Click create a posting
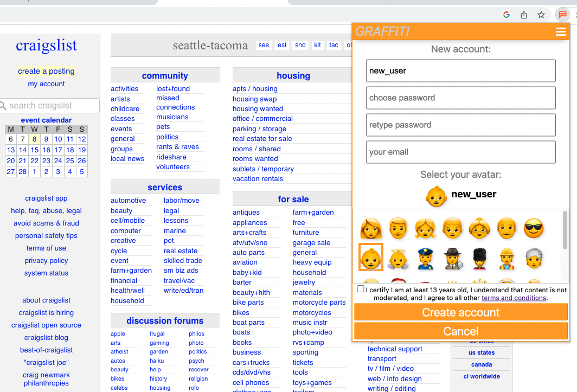This screenshot has width=577, height=392. tap(47, 71)
